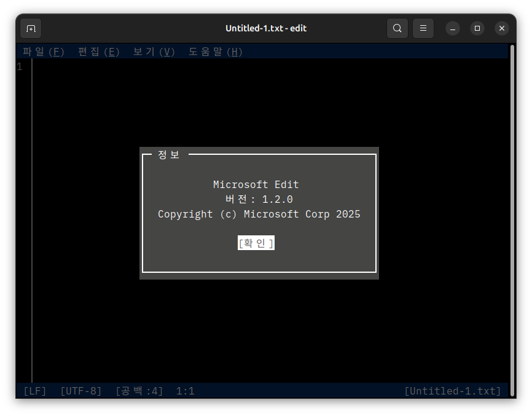Maximize the terminal window

(477, 28)
